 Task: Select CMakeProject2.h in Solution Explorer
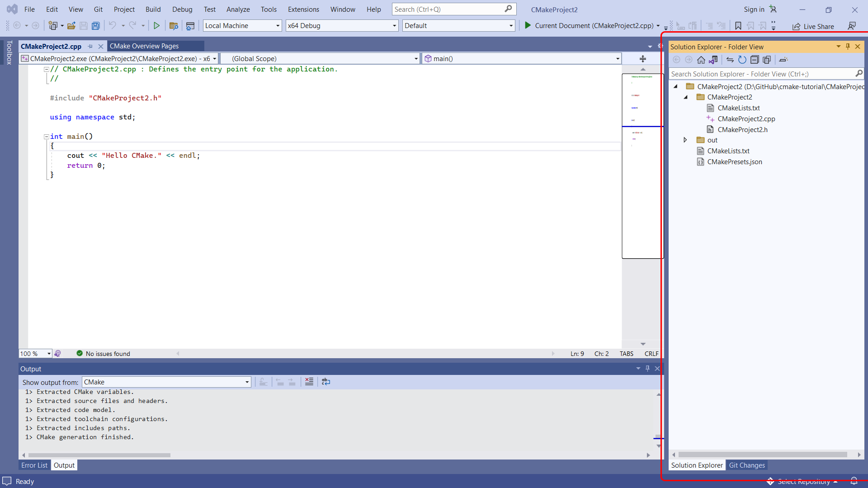click(x=742, y=130)
